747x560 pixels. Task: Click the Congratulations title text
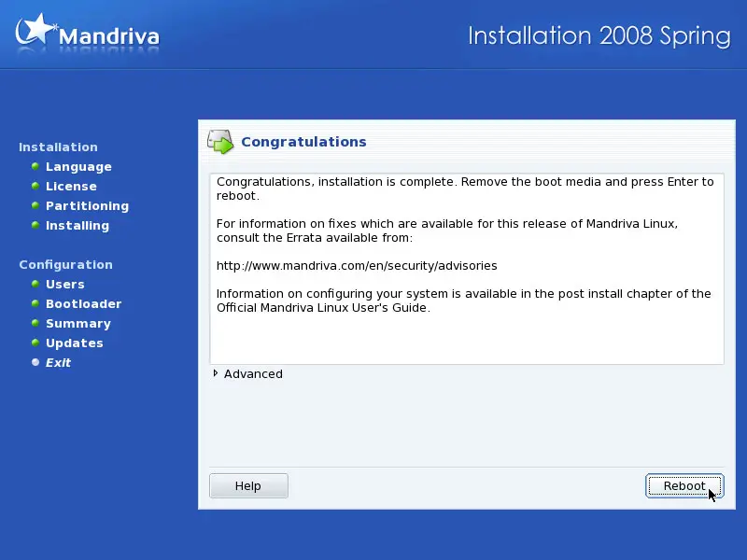point(304,142)
